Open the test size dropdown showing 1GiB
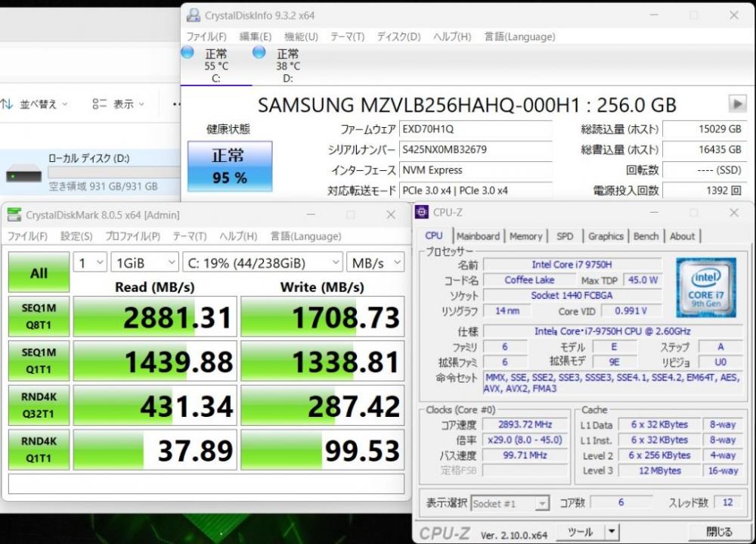Screen dimensions: 756x544 pos(144,263)
